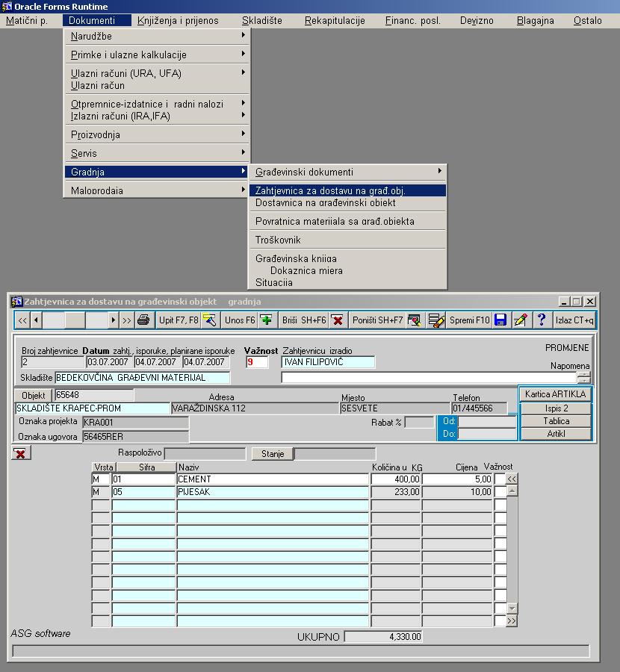Jump to first record with << toolbar button

pyautogui.click(x=22, y=320)
